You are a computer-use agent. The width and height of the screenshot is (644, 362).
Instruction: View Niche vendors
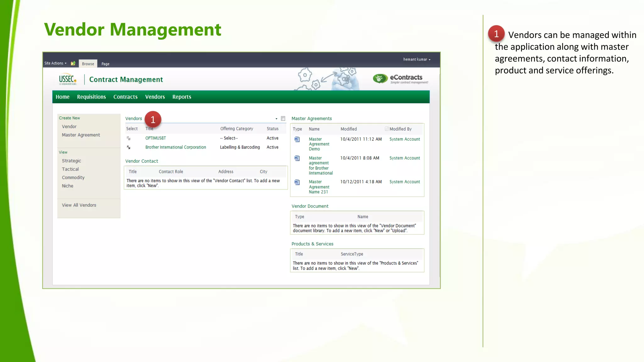(x=68, y=186)
